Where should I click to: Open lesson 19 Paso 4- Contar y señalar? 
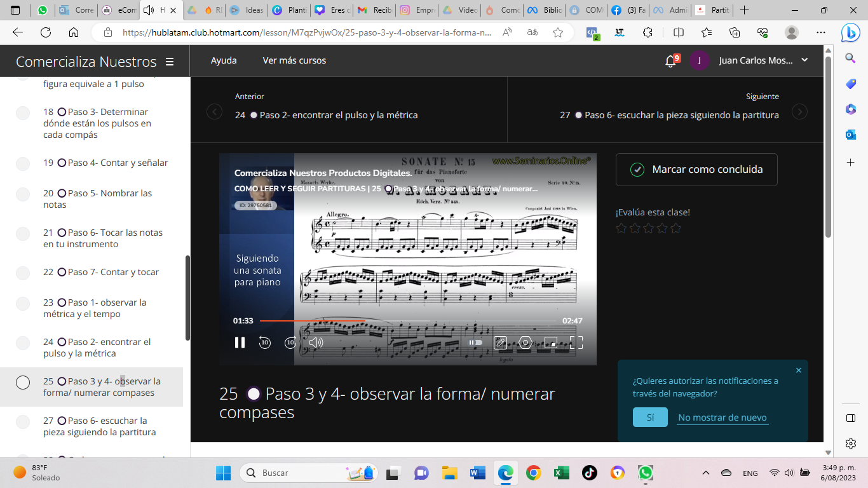[x=105, y=163]
